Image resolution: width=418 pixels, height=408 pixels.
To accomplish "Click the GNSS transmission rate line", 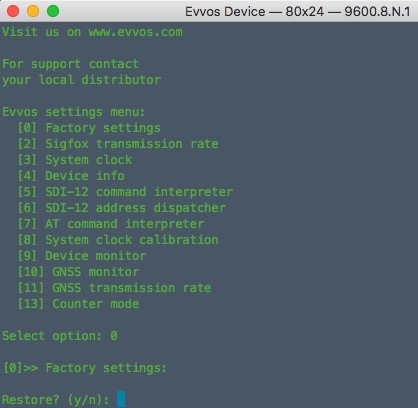I will coord(114,288).
